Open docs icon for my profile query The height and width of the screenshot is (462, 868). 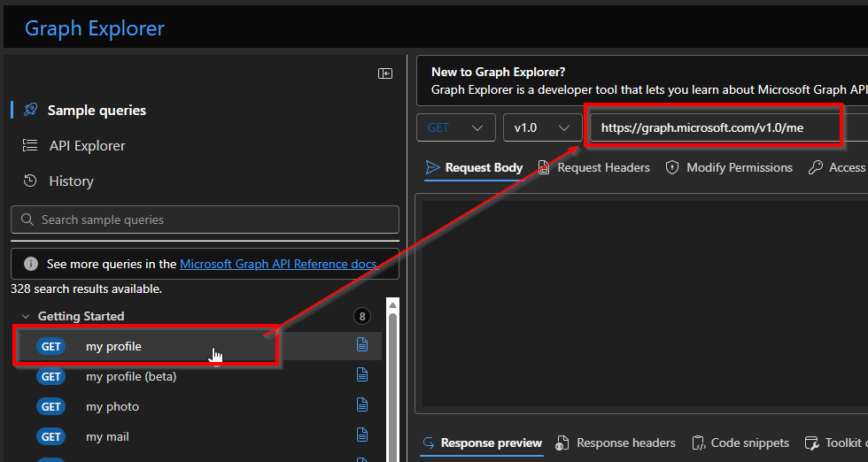(x=362, y=345)
